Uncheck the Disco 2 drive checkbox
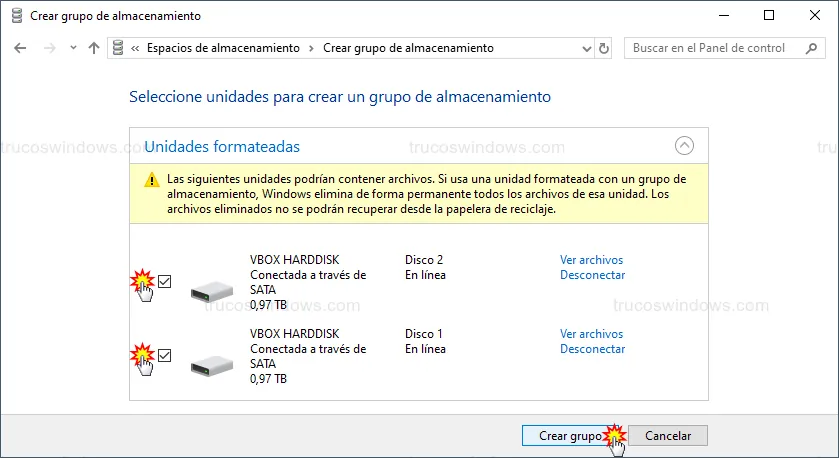 (165, 282)
